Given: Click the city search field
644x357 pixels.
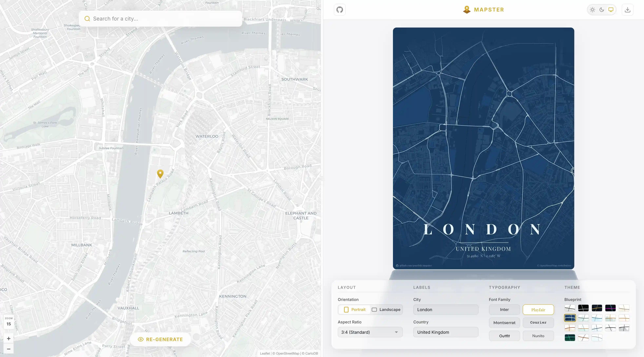Looking at the screenshot, I should 160,19.
